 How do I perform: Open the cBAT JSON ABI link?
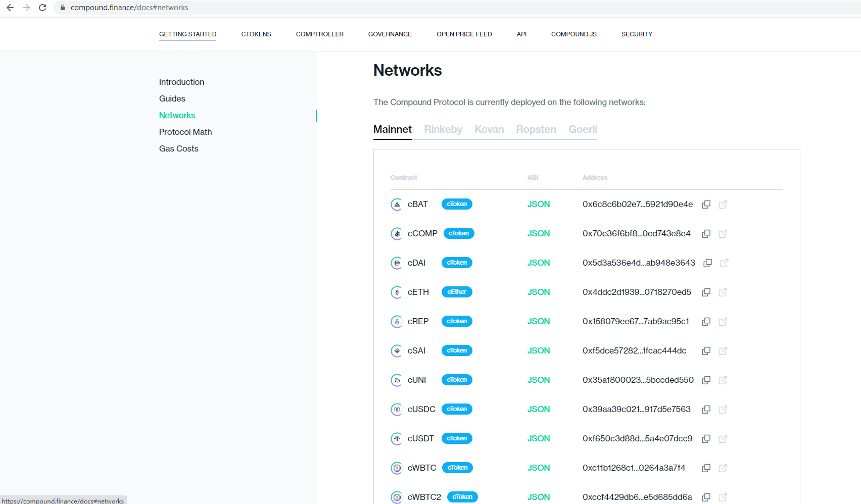(x=539, y=205)
